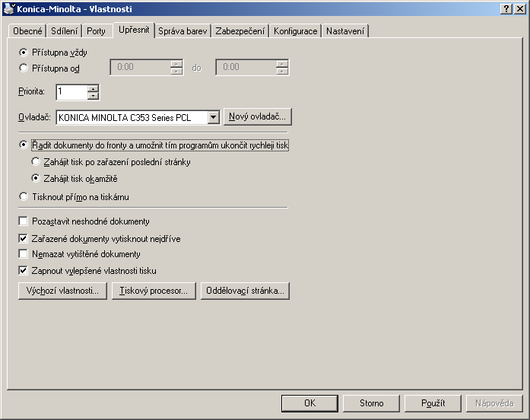Open the Sdílení tab
The width and height of the screenshot is (530, 420).
64,31
